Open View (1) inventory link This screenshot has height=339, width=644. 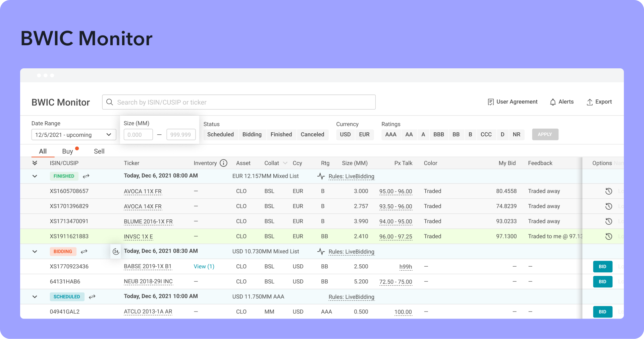click(204, 267)
